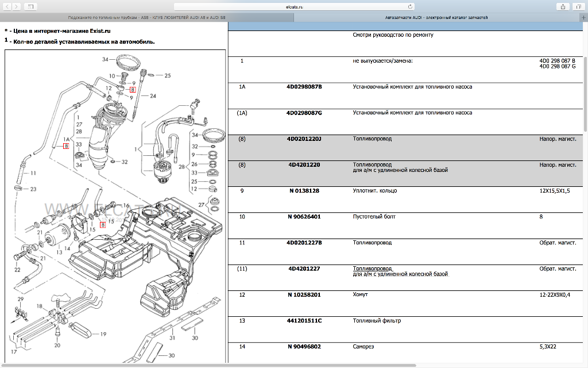Screen dimensions: 588x368
Task: Click part number N 0138128
Action: 304,190
